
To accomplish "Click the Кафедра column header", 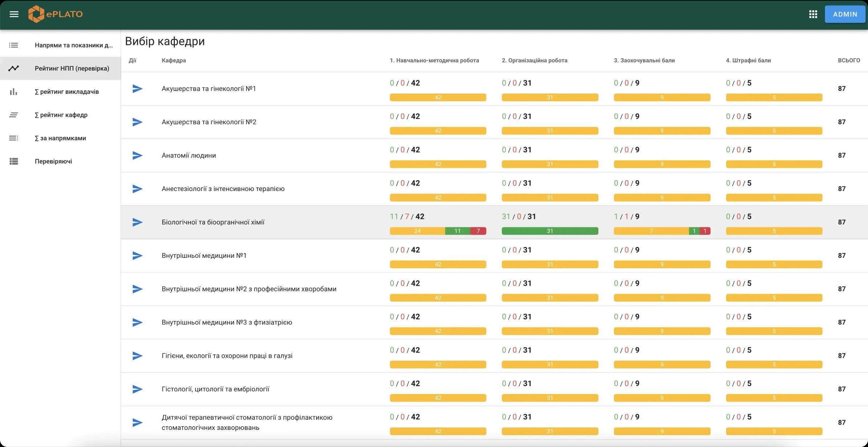I will click(173, 61).
